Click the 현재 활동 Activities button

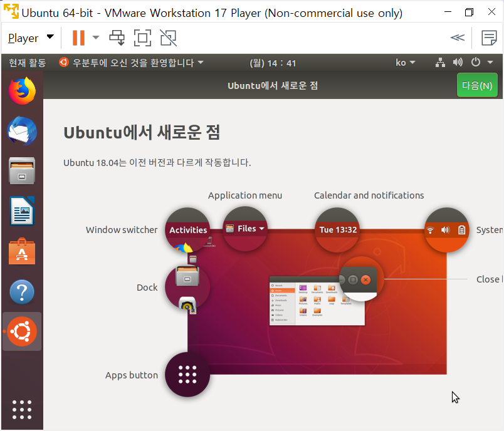pyautogui.click(x=28, y=63)
